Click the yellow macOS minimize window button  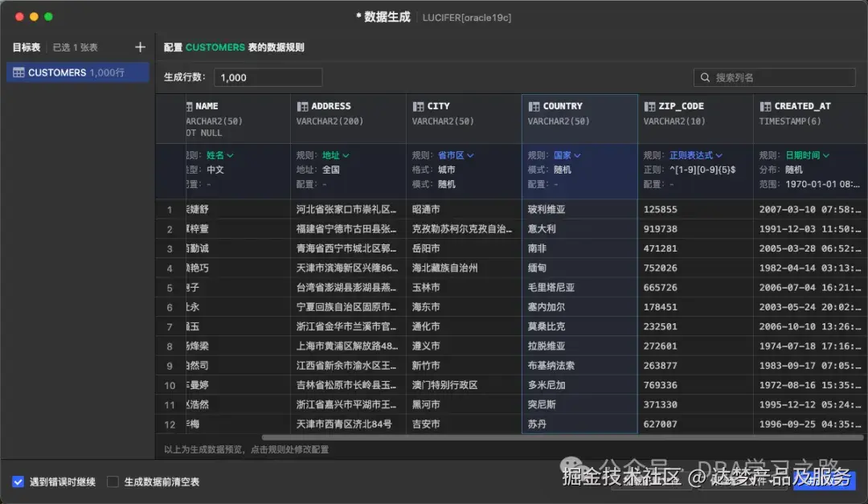[34, 17]
